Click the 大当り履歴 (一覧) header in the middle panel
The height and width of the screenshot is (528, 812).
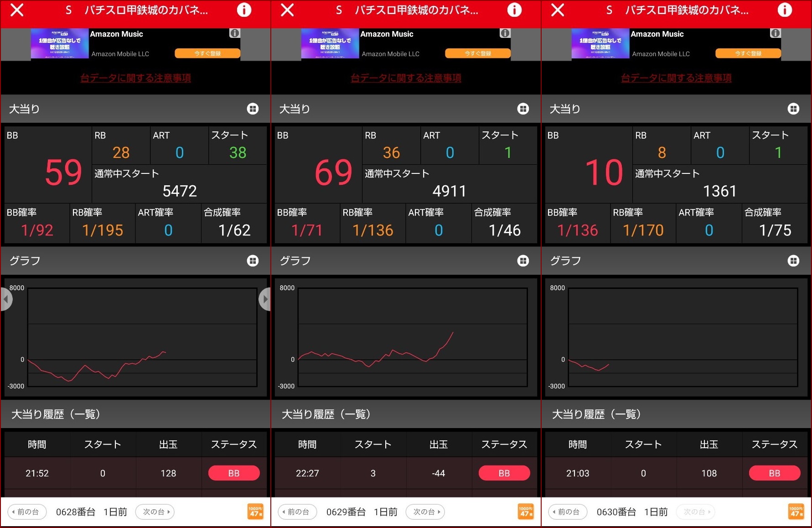pyautogui.click(x=326, y=414)
